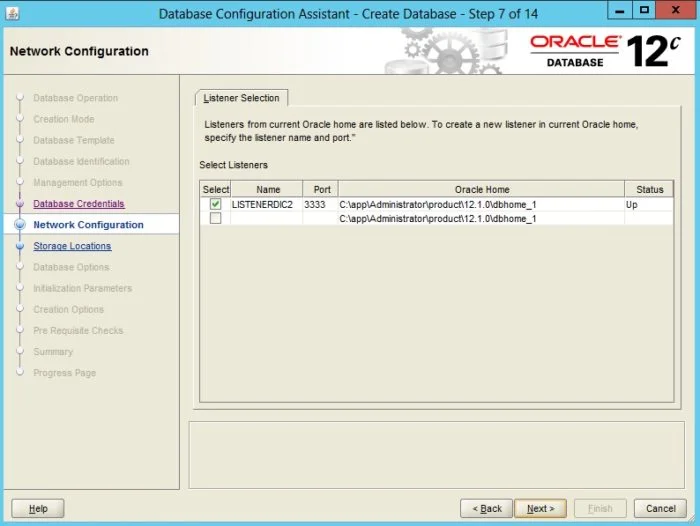Screen dimensions: 700x526
Task: Switch to the Listener Selection tab
Action: tap(242, 98)
